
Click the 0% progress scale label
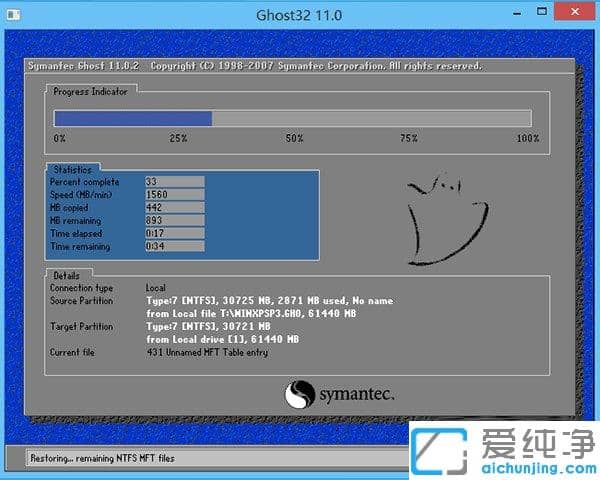(60, 138)
